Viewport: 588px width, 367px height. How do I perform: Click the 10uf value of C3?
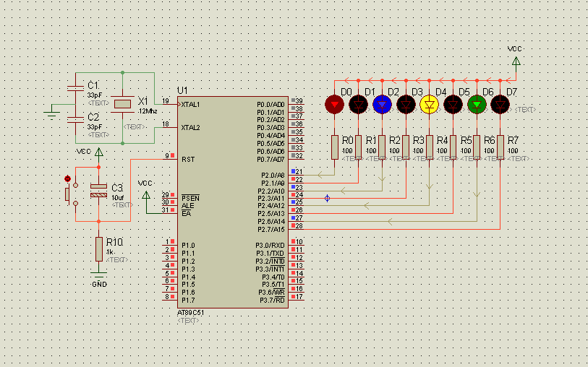pos(117,197)
